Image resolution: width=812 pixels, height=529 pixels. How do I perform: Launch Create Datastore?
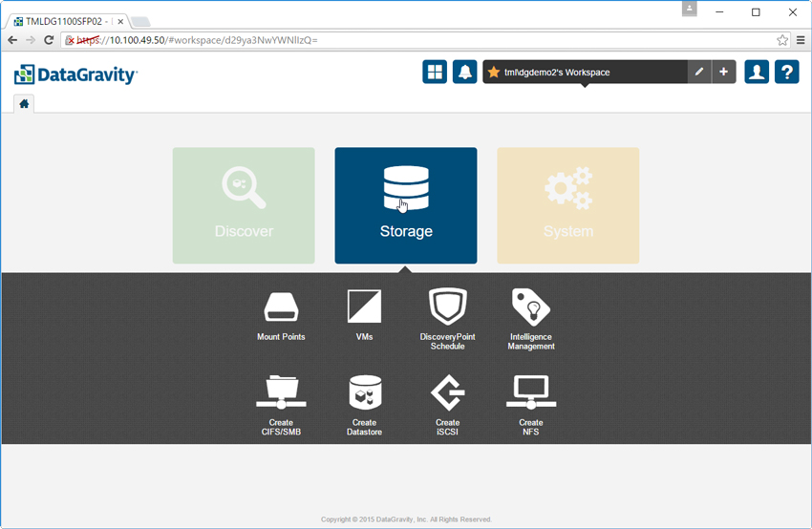pos(365,405)
